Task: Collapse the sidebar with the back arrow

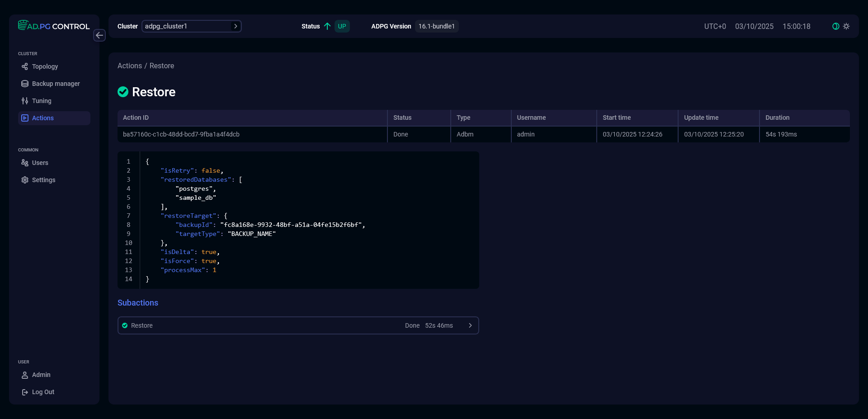Action: point(99,35)
